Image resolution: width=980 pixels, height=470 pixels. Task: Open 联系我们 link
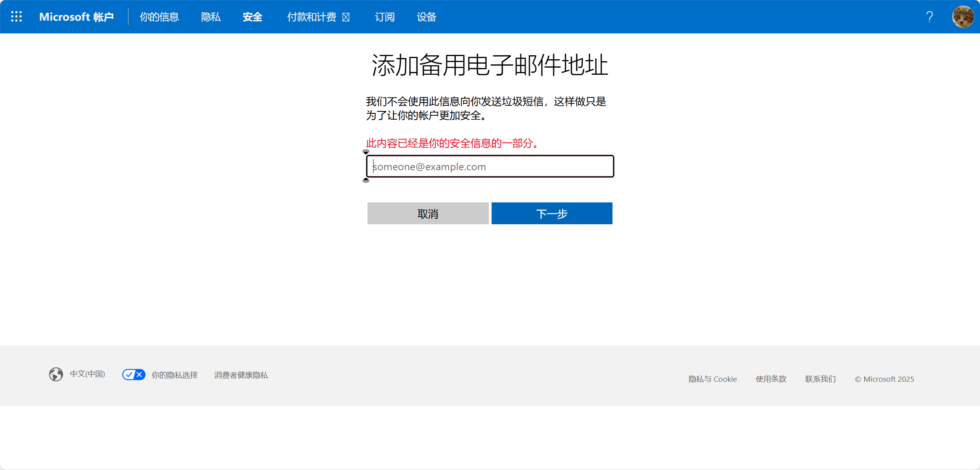click(821, 379)
